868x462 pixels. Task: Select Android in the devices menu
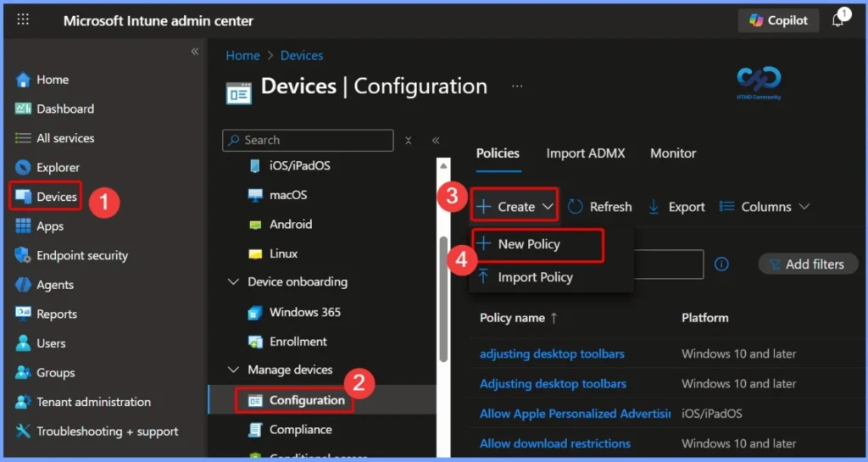291,224
